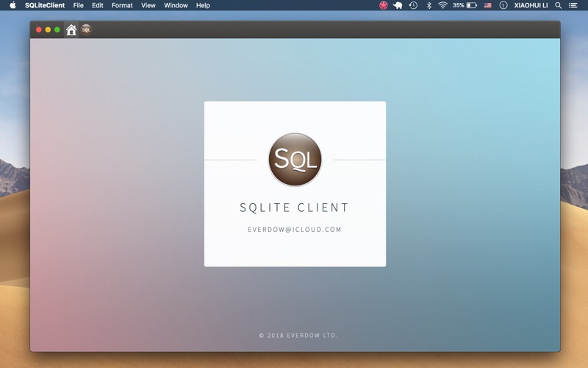Open the Bluetooth status menu

tap(429, 5)
